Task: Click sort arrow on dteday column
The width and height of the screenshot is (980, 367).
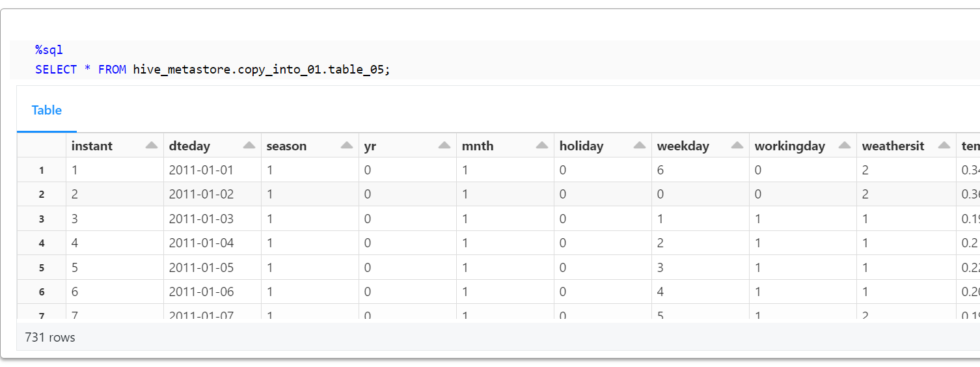Action: (249, 146)
